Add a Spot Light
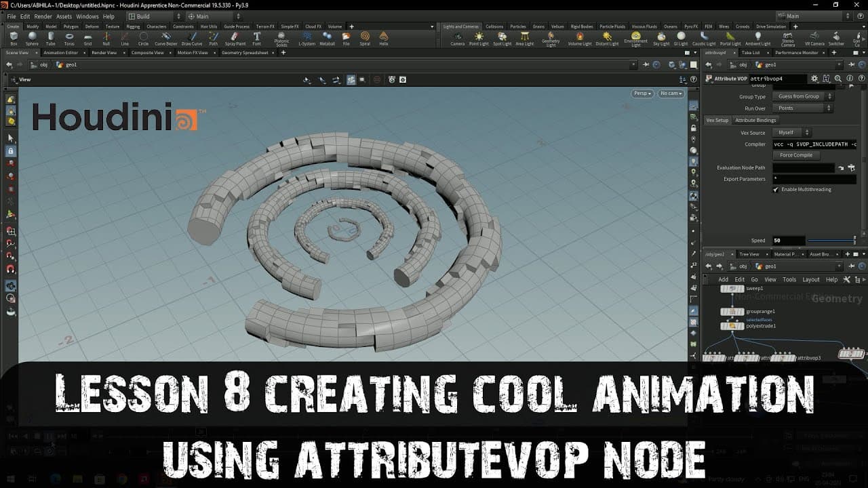The image size is (868, 488). (x=502, y=38)
